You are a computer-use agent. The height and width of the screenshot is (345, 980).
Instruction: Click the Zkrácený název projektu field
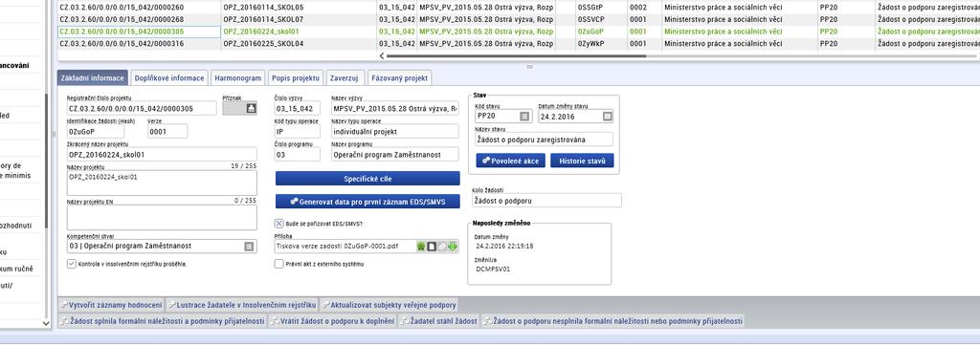162,154
